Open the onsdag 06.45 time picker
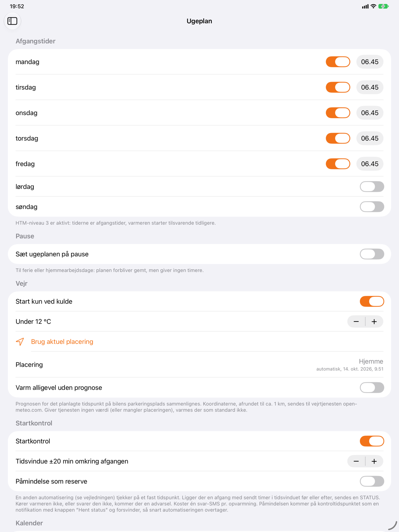The height and width of the screenshot is (532, 399). (x=370, y=113)
